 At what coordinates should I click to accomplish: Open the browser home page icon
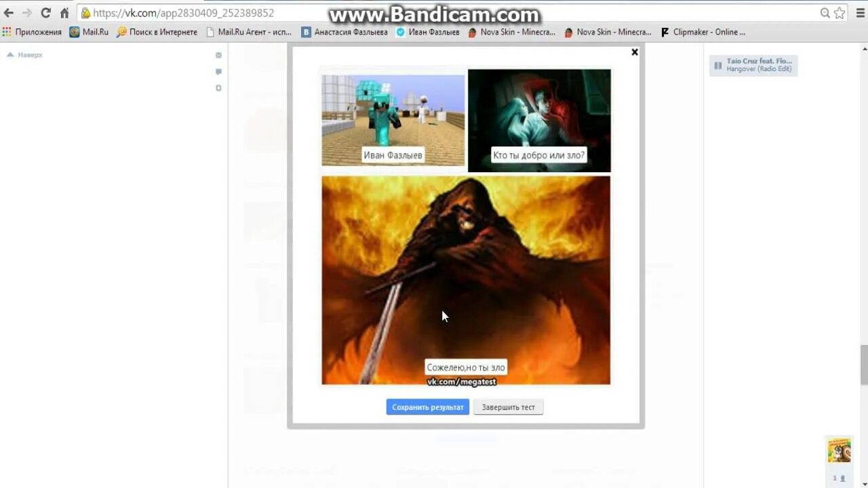pyautogui.click(x=64, y=13)
